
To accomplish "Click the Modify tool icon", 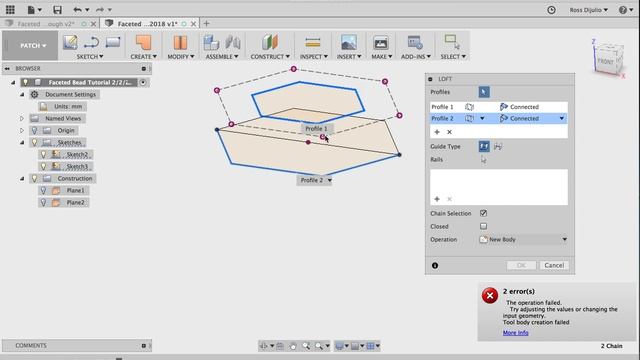I will (x=180, y=42).
